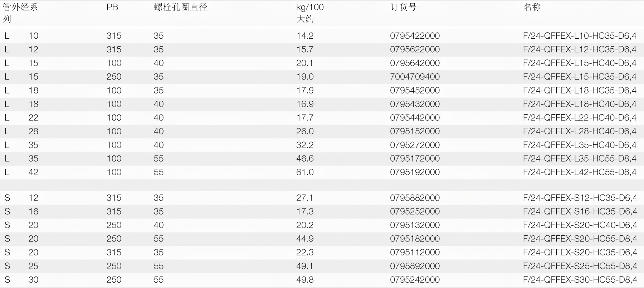This screenshot has height=288, width=644.
Task: Click order number 0795172000
Action: tap(415, 159)
